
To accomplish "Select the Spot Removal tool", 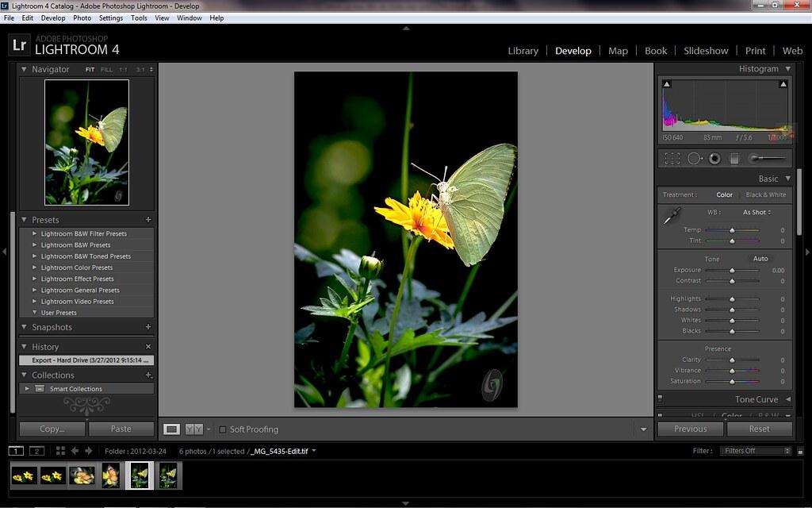I will click(695, 159).
